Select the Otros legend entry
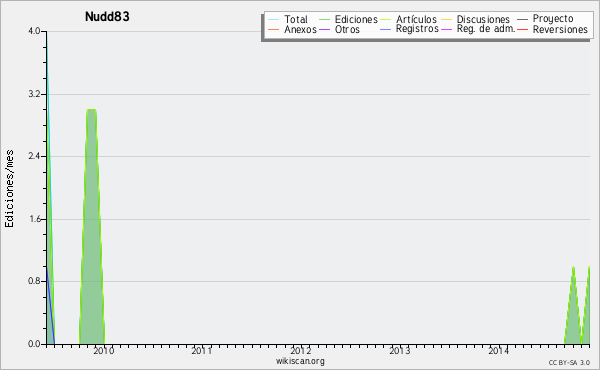This screenshot has width=600, height=370. point(347,29)
